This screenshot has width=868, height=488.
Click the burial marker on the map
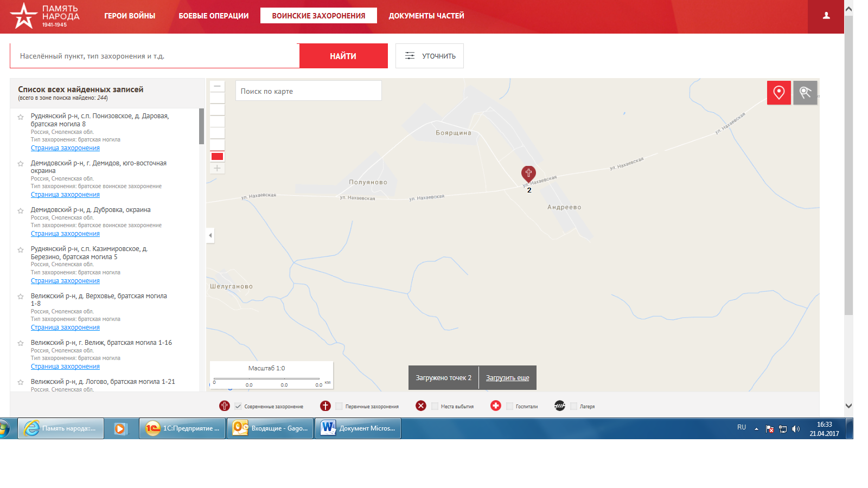[x=528, y=173]
